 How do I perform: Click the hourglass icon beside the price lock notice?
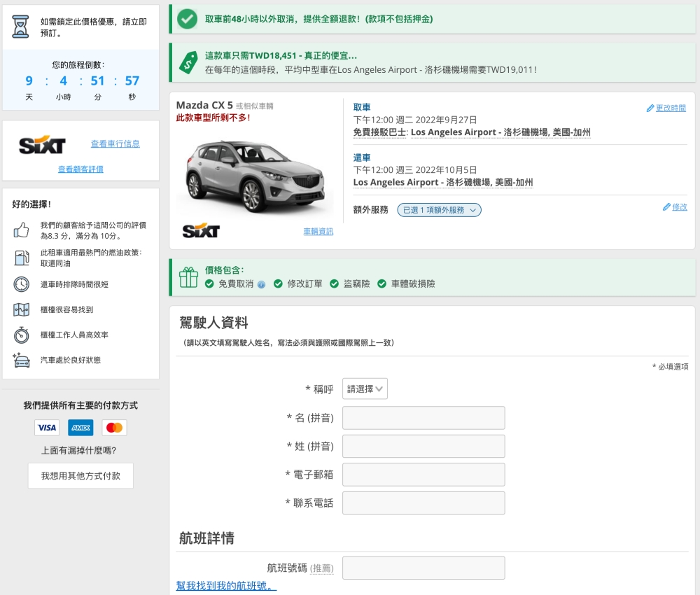(x=20, y=27)
